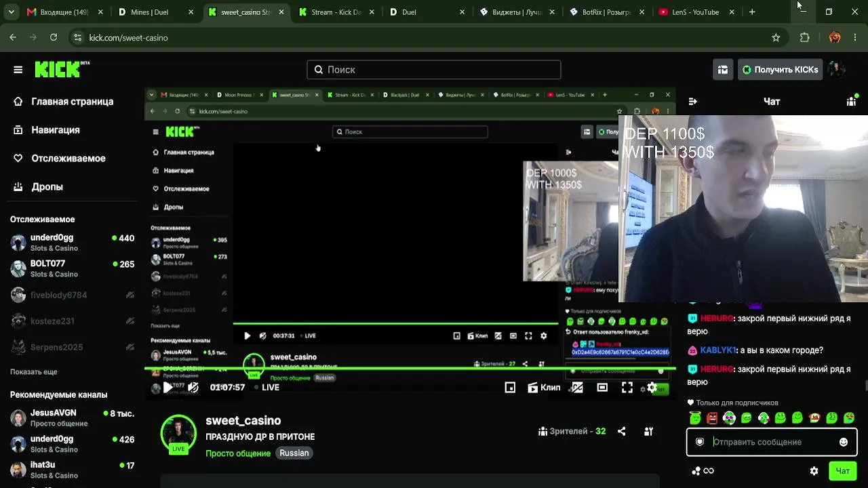Open the underd0gg channel with 440 viewers
Viewport: 868px width, 488px height.
pyautogui.click(x=72, y=243)
